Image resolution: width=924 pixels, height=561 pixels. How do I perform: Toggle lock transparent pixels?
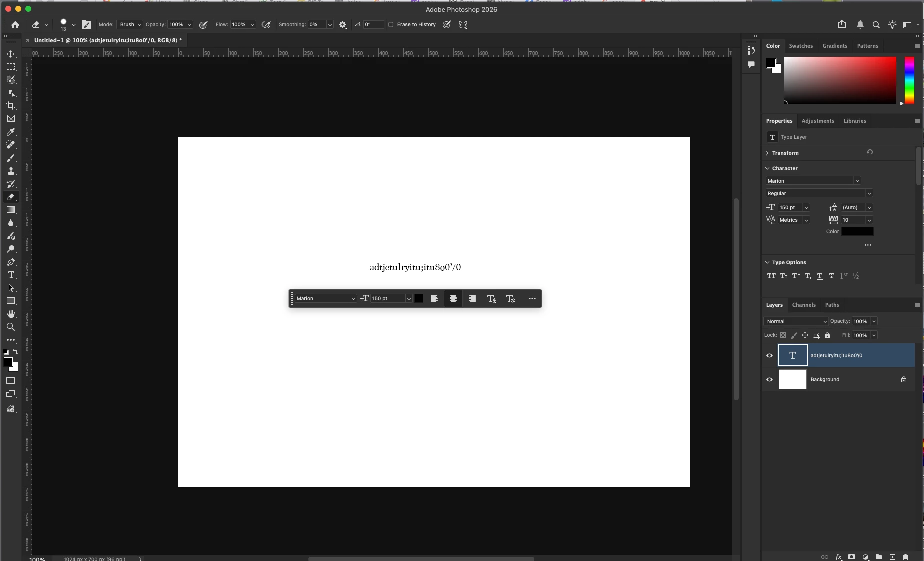click(783, 335)
